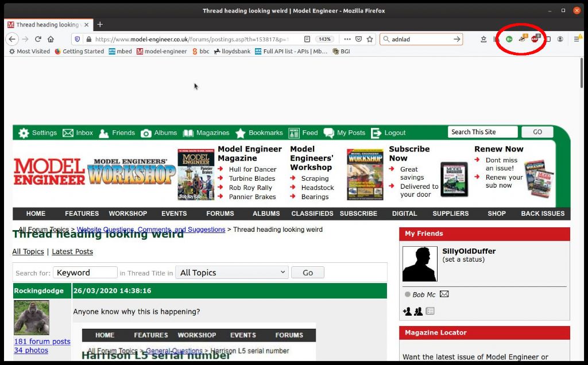Screen dimensions: 588x365
Task: Open the Firefox home page icon
Action: 51,39
